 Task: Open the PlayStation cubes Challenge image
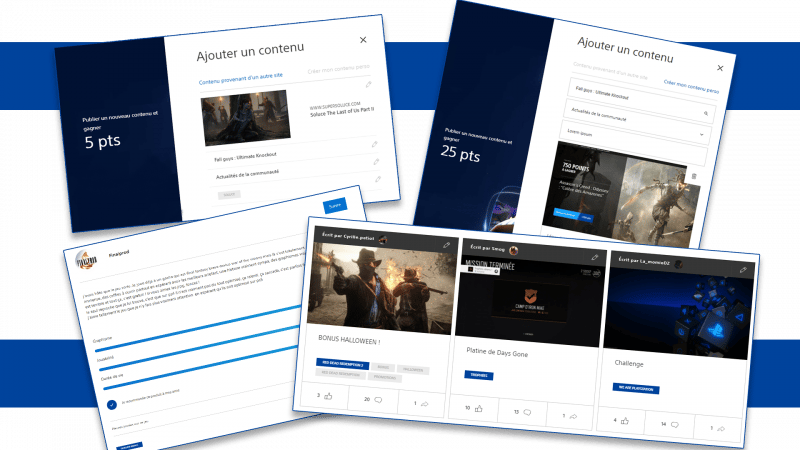pos(677,314)
